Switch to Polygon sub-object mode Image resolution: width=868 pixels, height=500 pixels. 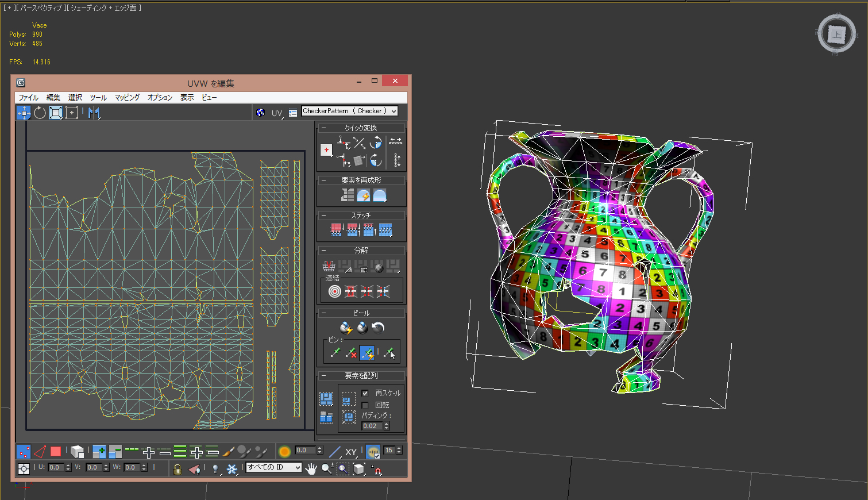click(56, 452)
